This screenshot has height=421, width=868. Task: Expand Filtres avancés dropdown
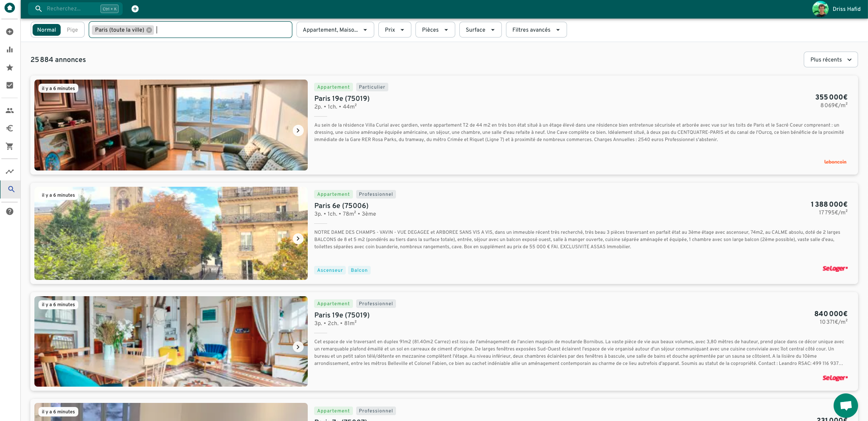[x=536, y=30]
